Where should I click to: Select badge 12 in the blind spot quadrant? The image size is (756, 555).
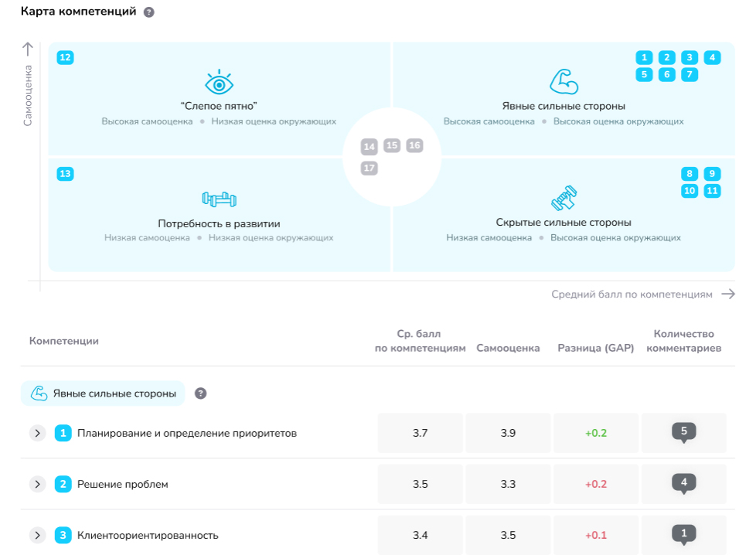click(65, 56)
